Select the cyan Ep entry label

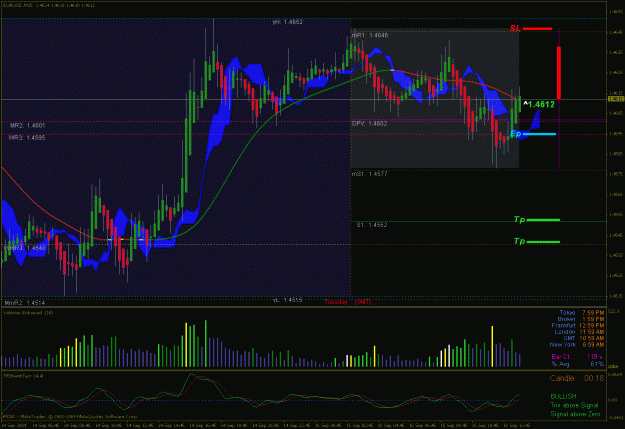click(515, 134)
